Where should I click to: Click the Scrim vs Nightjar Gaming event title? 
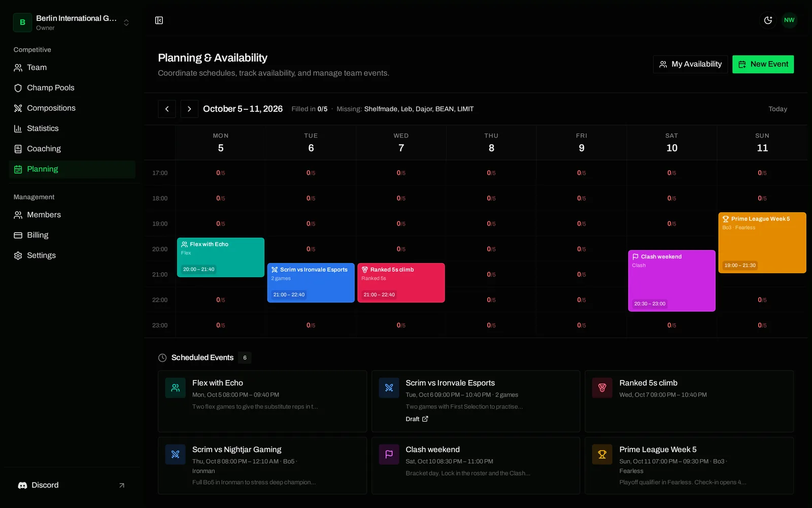pos(236,450)
